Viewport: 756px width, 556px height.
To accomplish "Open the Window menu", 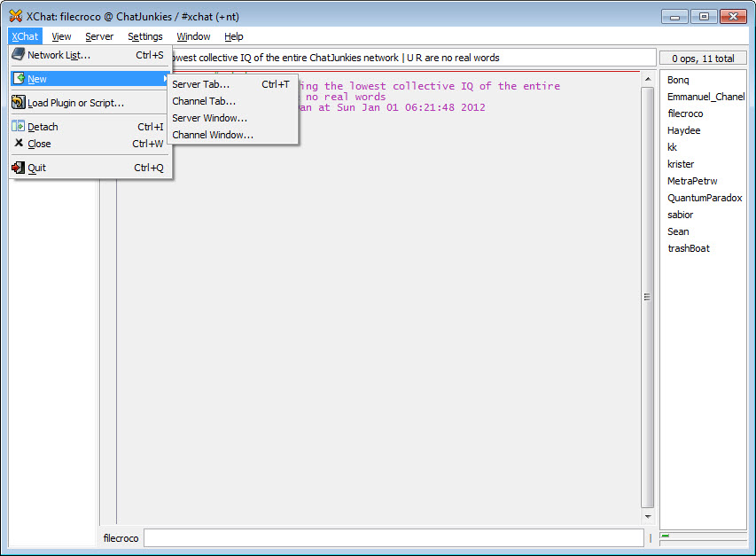I will point(193,36).
